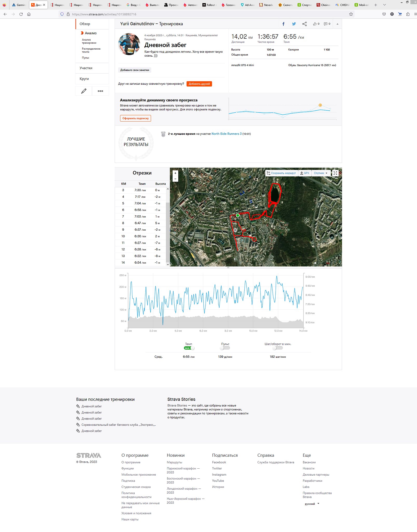Image resolution: width=417 pixels, height=532 pixels.
Task: Turn off the Темп chart toggle
Action: (189, 348)
